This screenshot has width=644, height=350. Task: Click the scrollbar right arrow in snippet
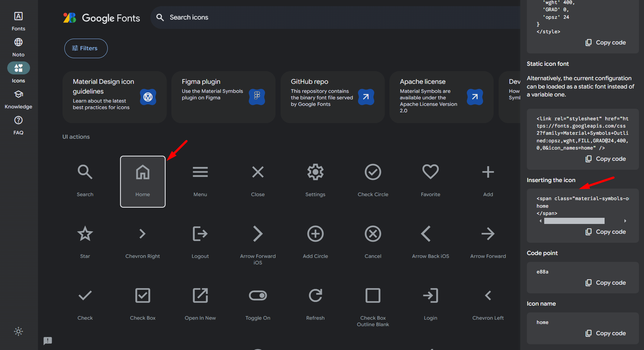click(625, 221)
